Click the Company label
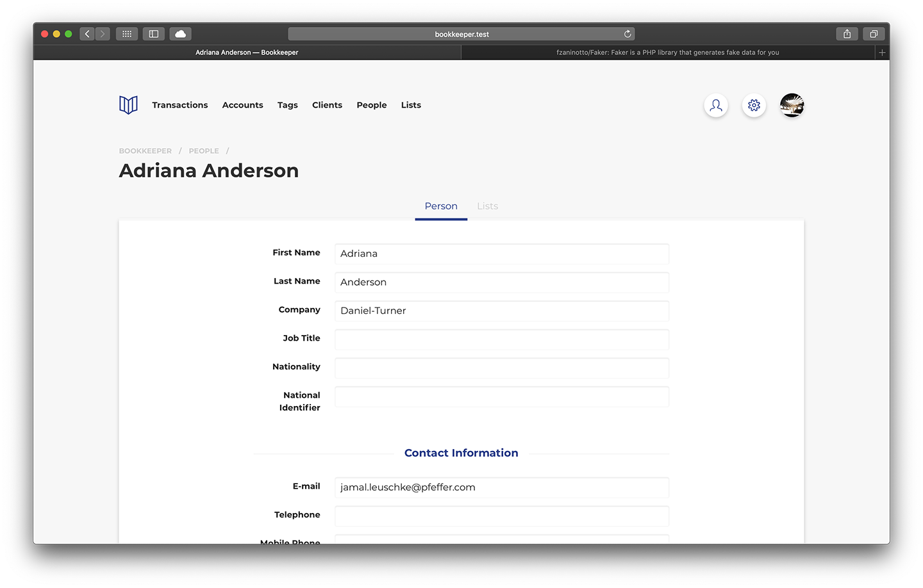 coord(299,310)
